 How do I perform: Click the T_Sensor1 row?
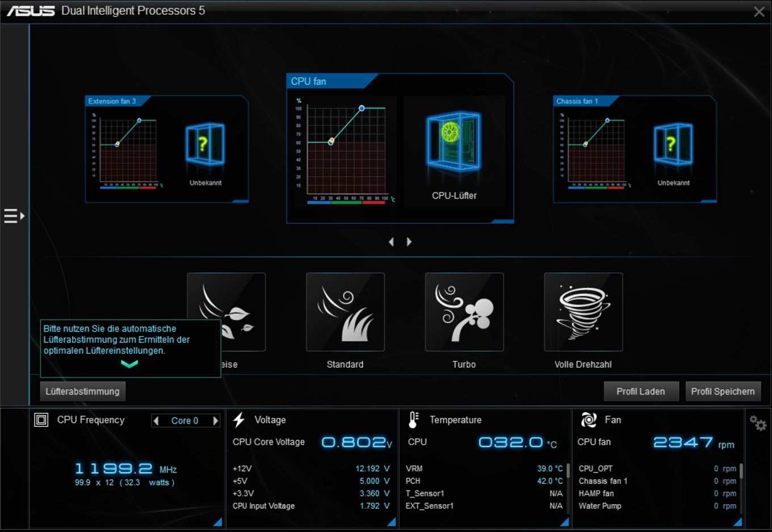tap(484, 493)
